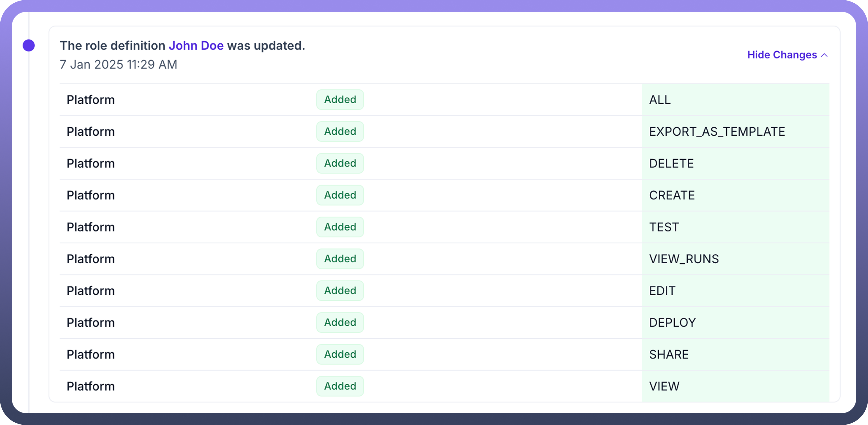Image resolution: width=868 pixels, height=425 pixels.
Task: Click the Platform label in the SHARE row
Action: 91,355
